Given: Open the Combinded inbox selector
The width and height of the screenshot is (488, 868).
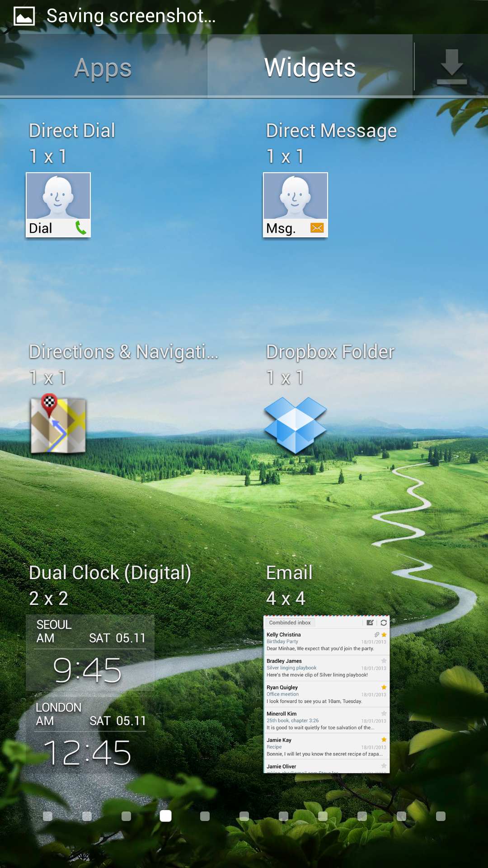Looking at the screenshot, I should click(290, 623).
